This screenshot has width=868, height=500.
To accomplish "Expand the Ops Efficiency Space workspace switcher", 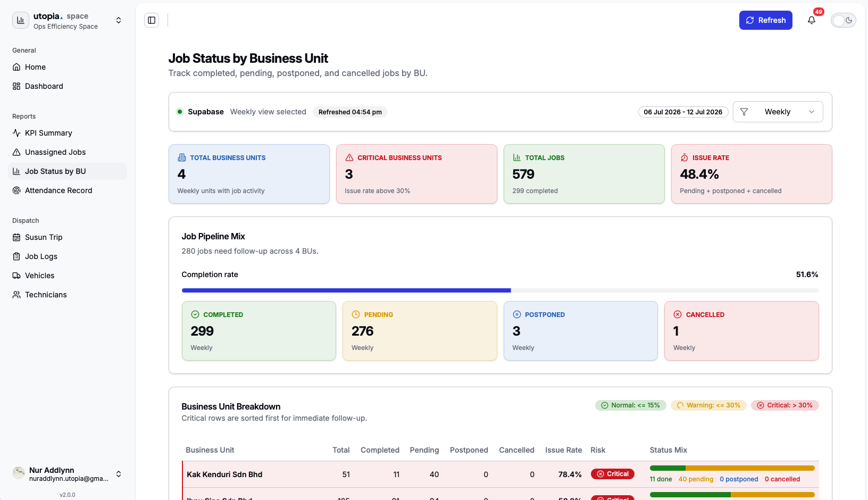I will pos(119,20).
